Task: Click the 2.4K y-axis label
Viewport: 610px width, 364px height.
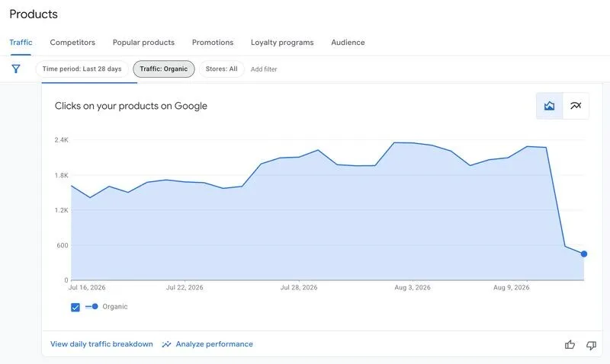Action: (x=62, y=140)
